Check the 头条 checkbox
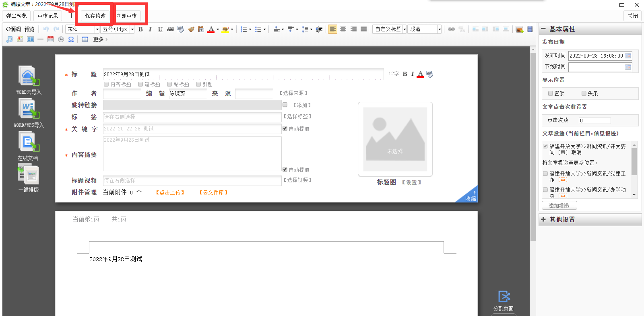 tap(584, 93)
